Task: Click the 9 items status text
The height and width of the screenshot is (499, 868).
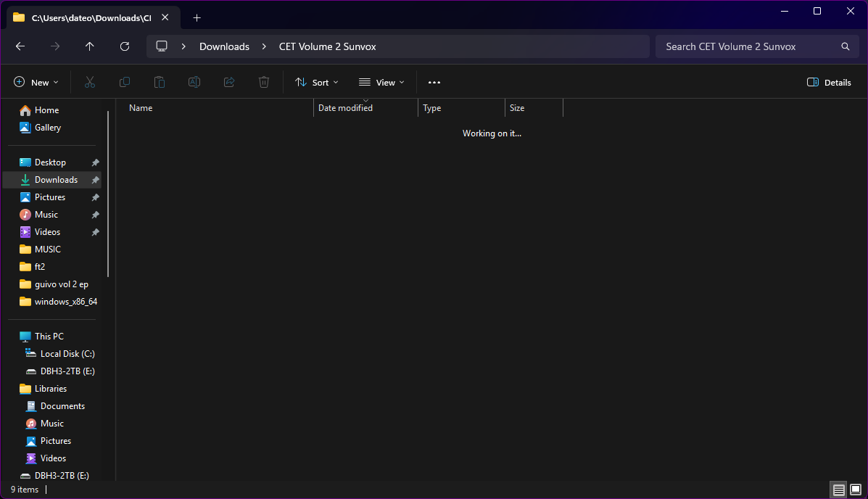Action: [25, 490]
